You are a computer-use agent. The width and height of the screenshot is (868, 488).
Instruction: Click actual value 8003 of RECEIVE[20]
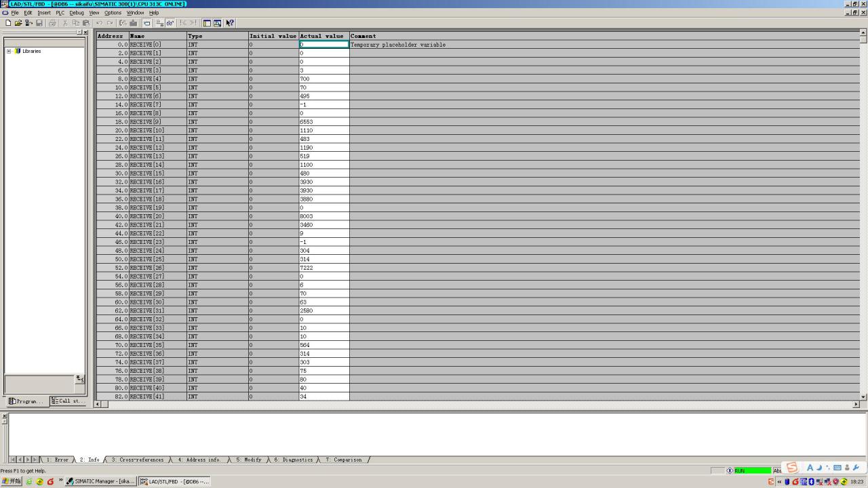pyautogui.click(x=324, y=216)
